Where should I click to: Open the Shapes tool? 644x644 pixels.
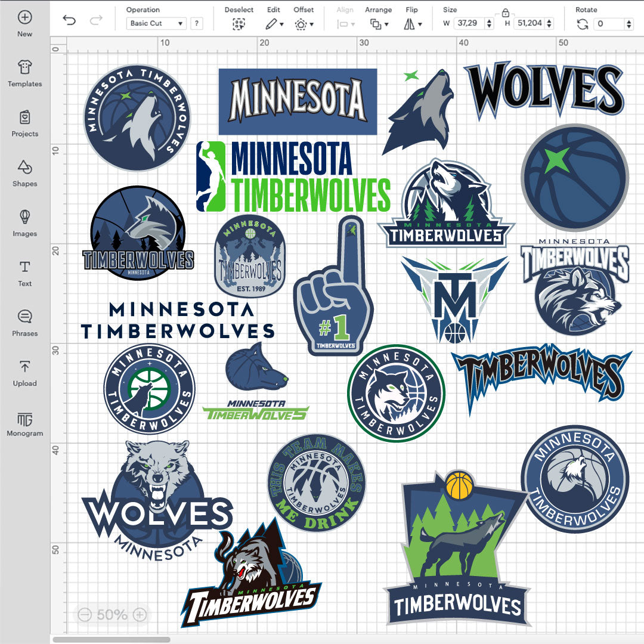pyautogui.click(x=24, y=174)
